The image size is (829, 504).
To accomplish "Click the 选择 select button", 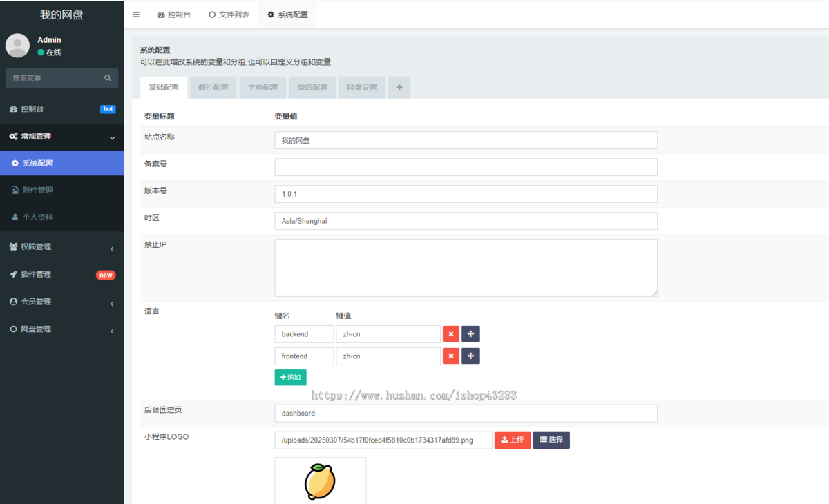I will 551,440.
